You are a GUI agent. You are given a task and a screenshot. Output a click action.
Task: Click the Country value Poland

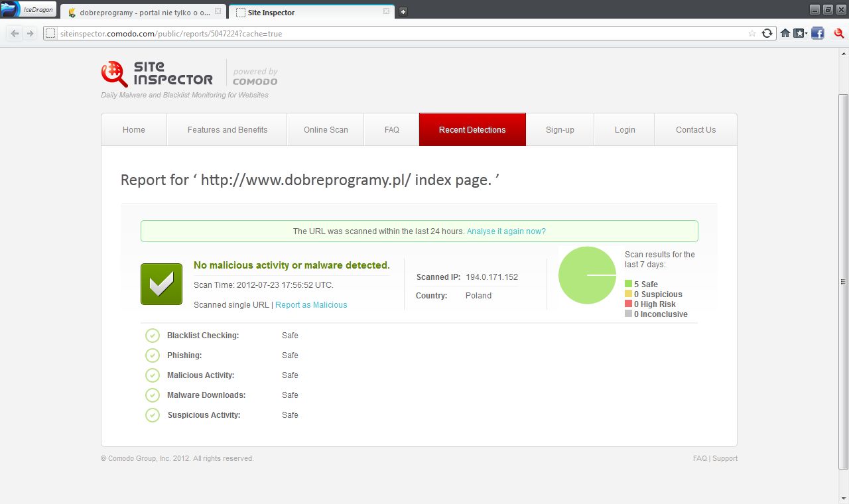pyautogui.click(x=478, y=296)
